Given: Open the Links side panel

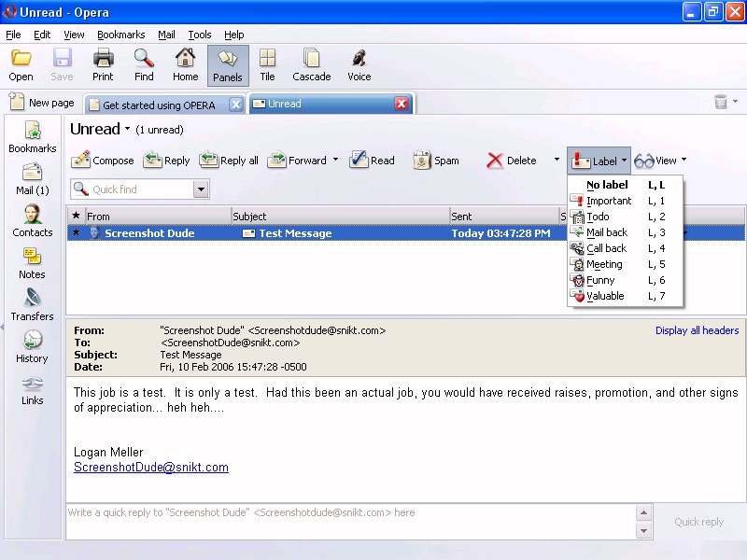Looking at the screenshot, I should 33,389.
